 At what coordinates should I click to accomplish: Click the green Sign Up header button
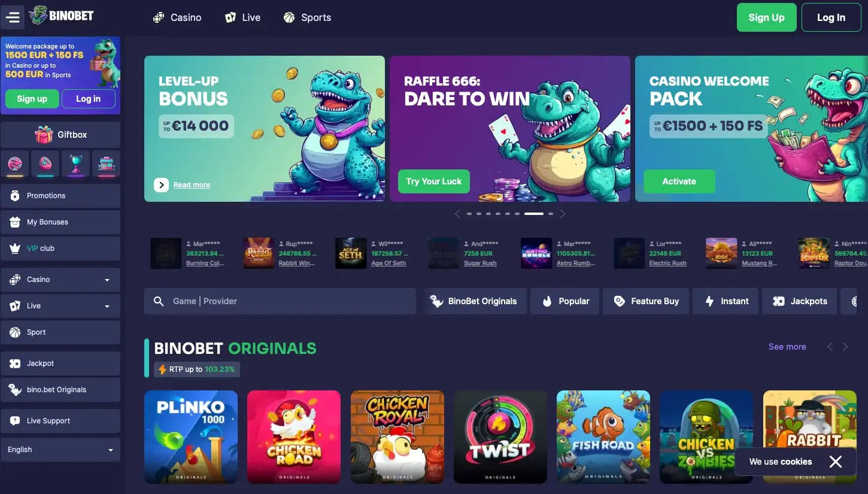click(766, 17)
